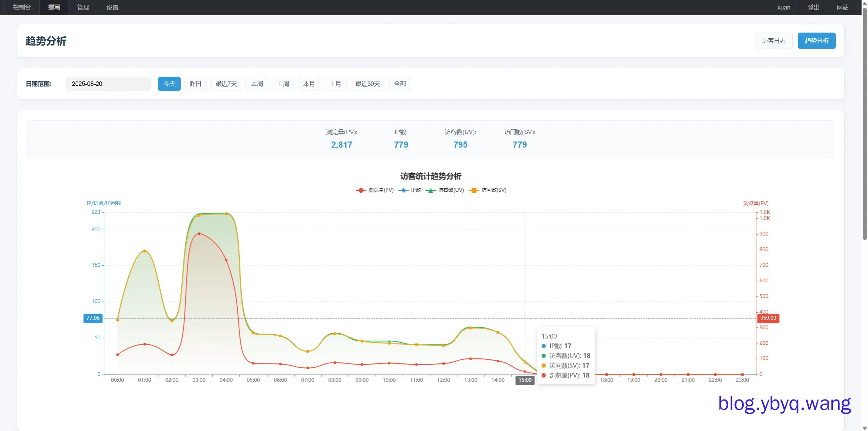Show 全部 date range data
The height and width of the screenshot is (431, 868).
point(400,84)
